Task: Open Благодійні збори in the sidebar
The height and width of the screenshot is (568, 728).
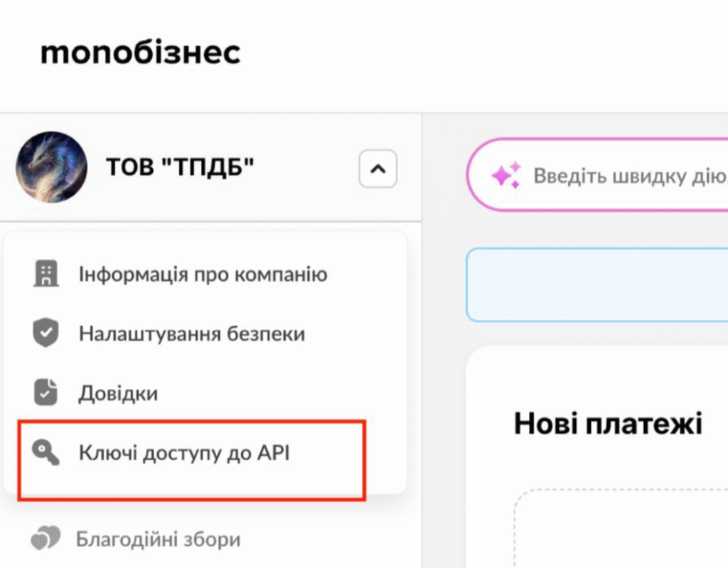Action: 158,540
